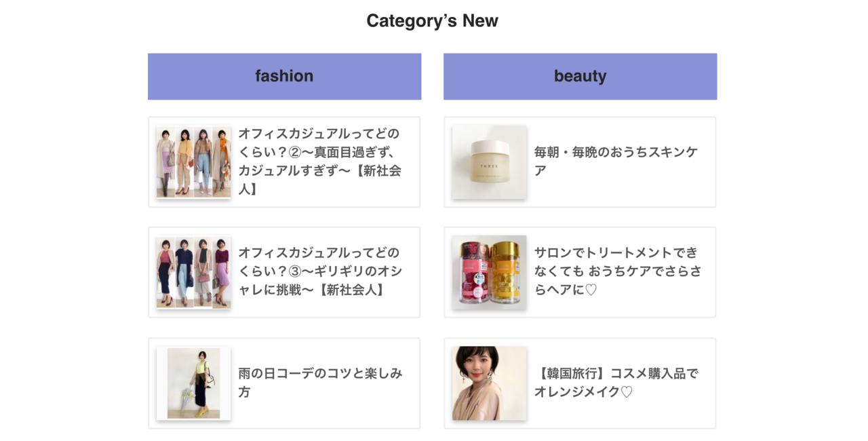Open the fashion category header

(284, 77)
